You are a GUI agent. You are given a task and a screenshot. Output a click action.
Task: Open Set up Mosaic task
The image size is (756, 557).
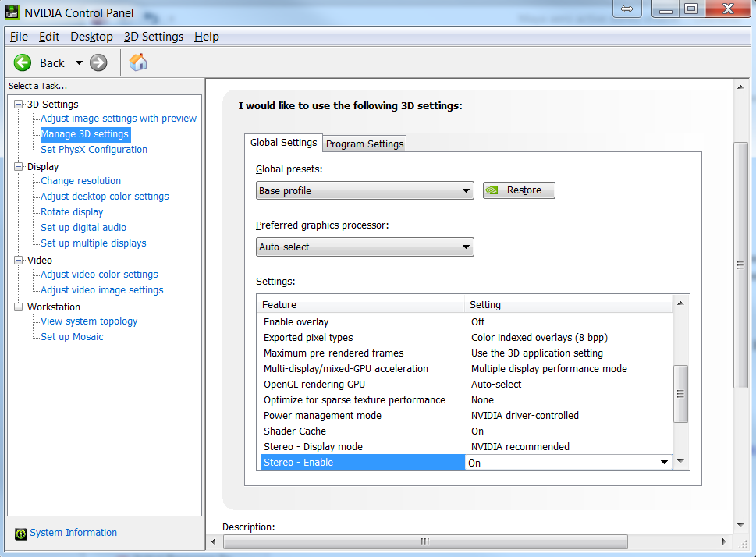pos(72,336)
